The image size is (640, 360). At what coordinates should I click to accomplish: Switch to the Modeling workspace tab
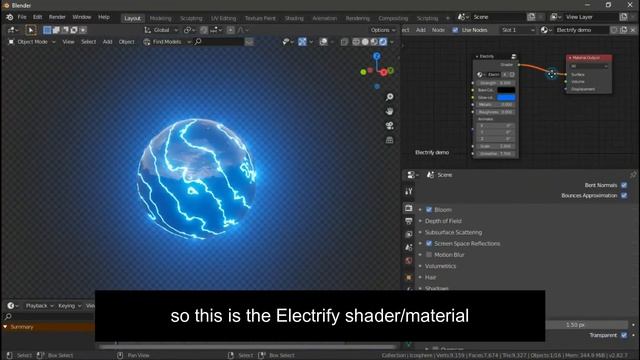(x=160, y=18)
